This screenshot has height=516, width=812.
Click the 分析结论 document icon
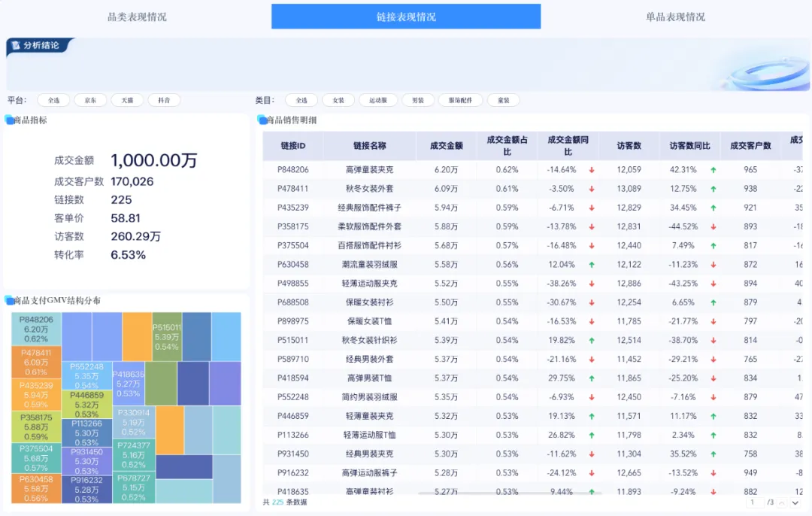(16, 46)
